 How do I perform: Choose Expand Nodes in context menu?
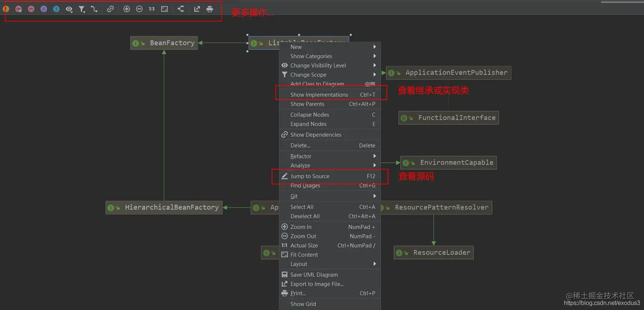[330, 124]
